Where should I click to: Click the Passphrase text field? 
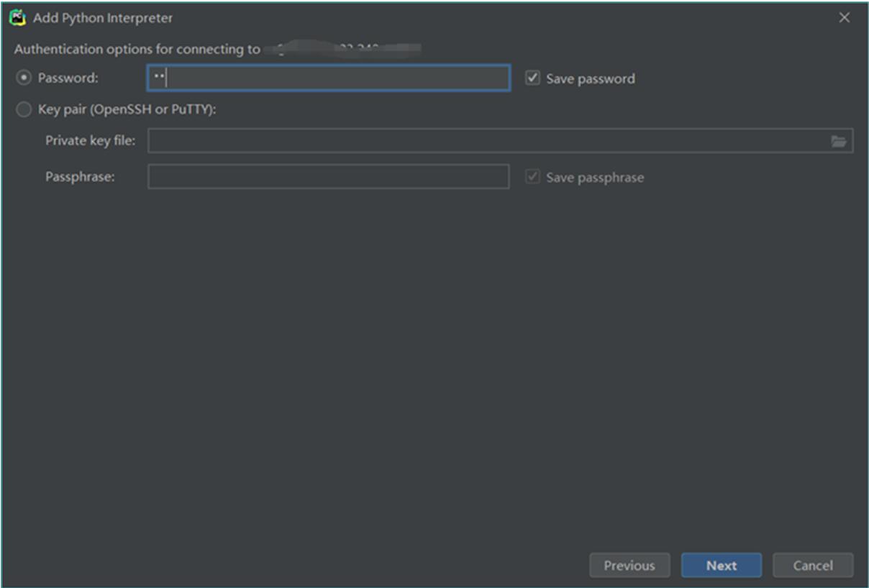pos(328,177)
